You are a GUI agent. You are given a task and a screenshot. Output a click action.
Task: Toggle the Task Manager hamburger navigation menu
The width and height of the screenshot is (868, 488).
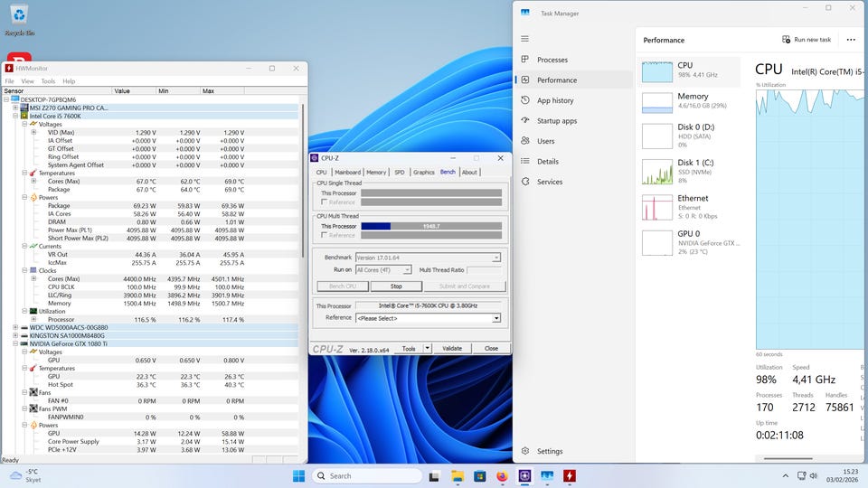pos(525,39)
